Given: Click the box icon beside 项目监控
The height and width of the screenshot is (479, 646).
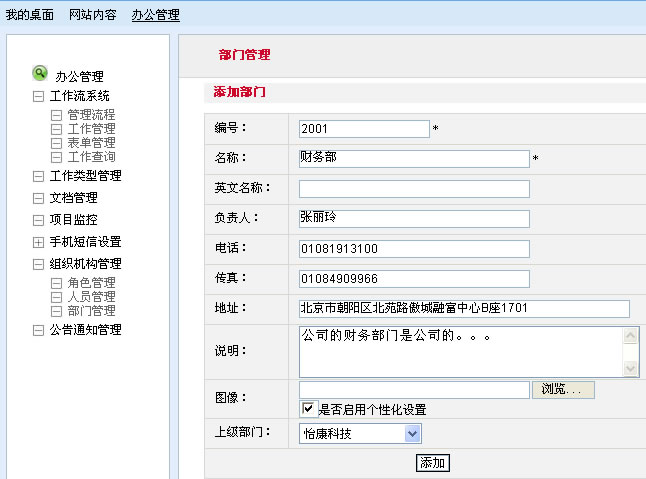Looking at the screenshot, I should [x=38, y=220].
